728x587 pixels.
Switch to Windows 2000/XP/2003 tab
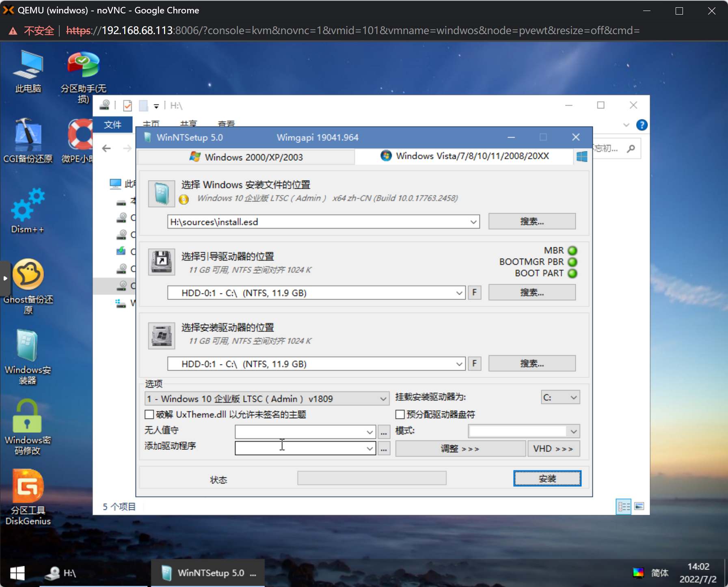click(x=246, y=157)
